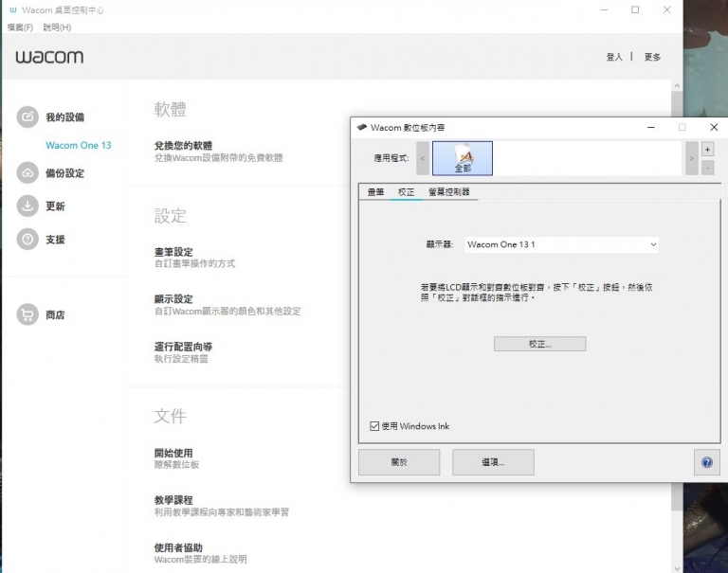
Task: Click the 備份設定 cloud icon
Action: pos(27,173)
